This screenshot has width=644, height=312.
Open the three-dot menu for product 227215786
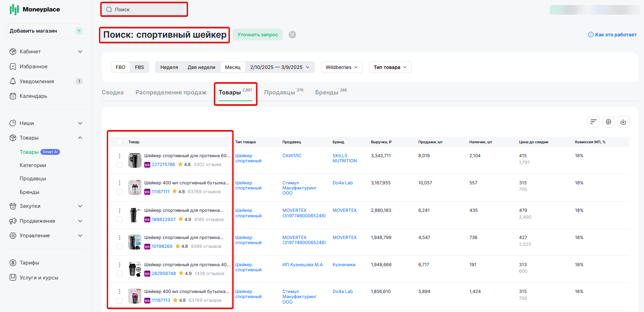pos(119,156)
